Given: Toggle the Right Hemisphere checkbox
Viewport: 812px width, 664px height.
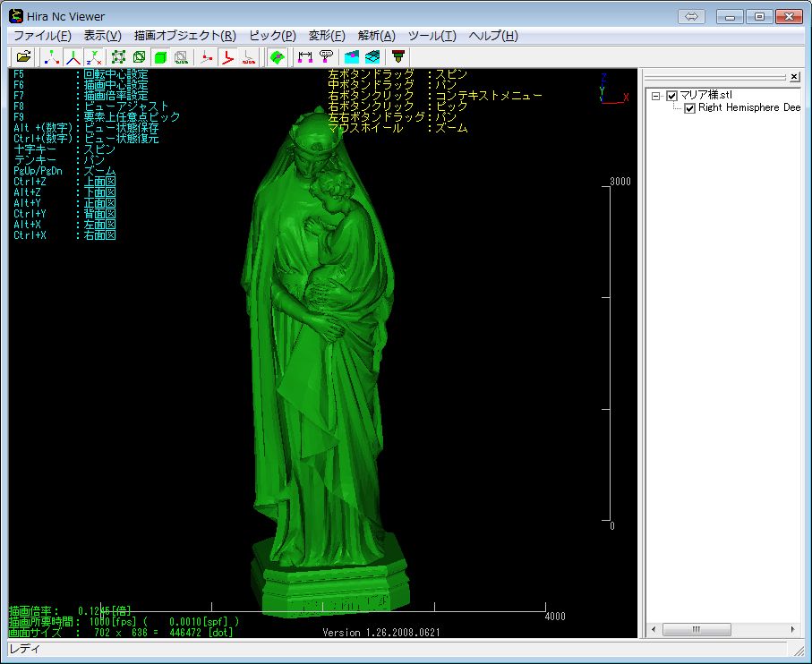Looking at the screenshot, I should click(689, 108).
